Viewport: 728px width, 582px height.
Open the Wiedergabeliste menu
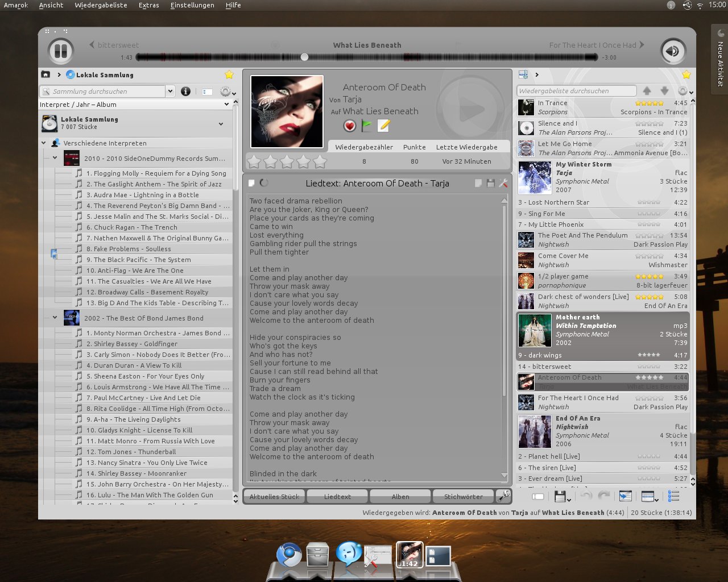click(x=101, y=5)
